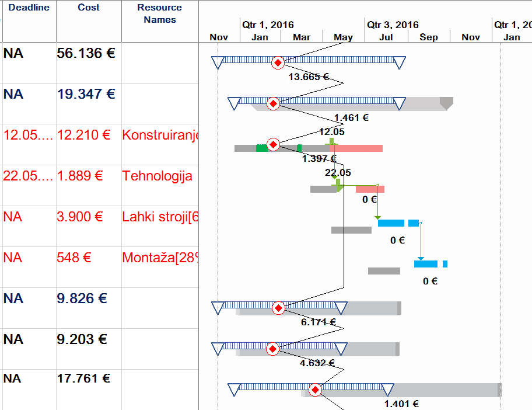Click the pink task bar in the Konstruiranje row
532x410 pixels.
[x=358, y=148]
